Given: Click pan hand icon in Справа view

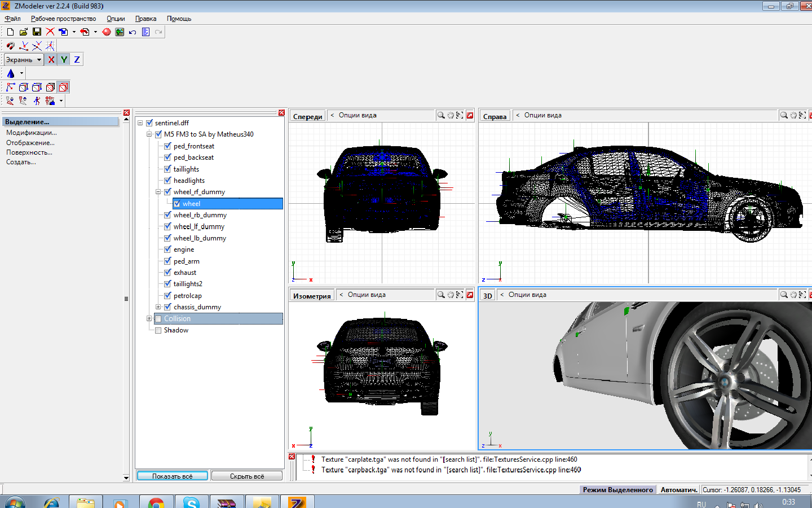Looking at the screenshot, I should (793, 115).
